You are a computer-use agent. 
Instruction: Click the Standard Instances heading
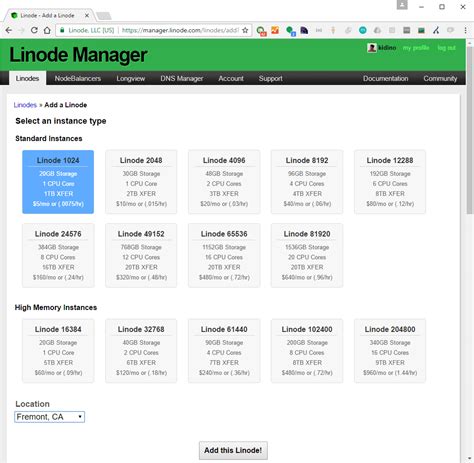[49, 139]
